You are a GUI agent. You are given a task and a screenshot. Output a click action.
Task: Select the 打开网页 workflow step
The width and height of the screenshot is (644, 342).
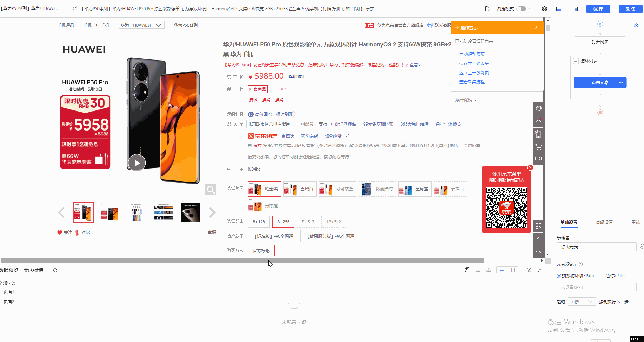[600, 42]
